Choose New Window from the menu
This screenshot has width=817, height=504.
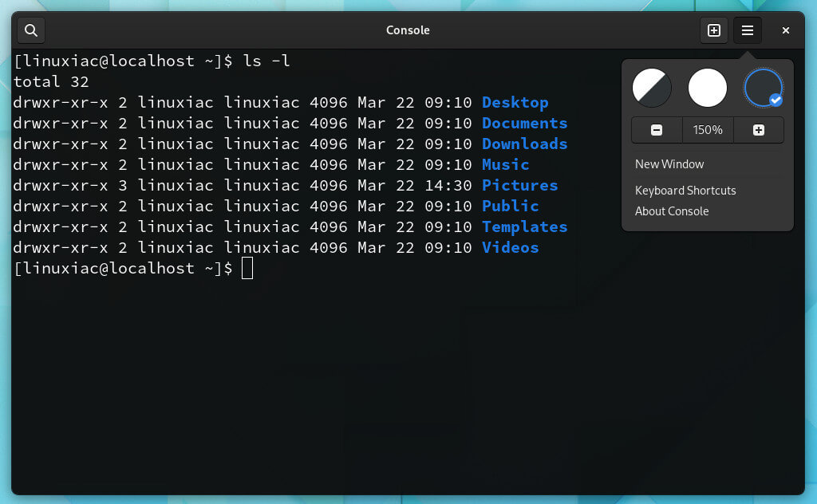[669, 164]
